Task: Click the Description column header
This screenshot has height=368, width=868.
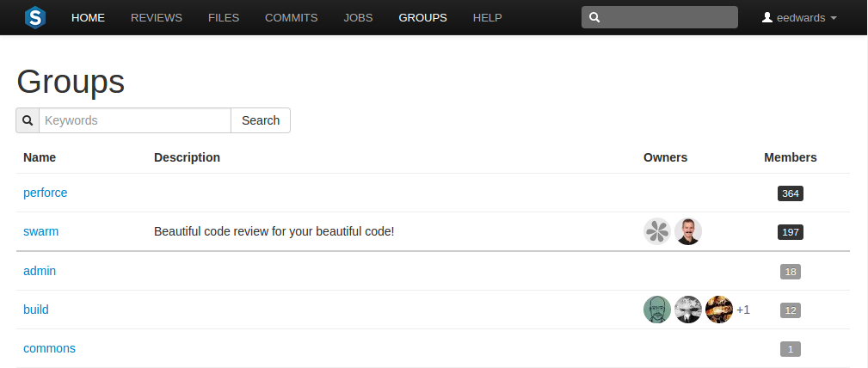Action: point(188,157)
